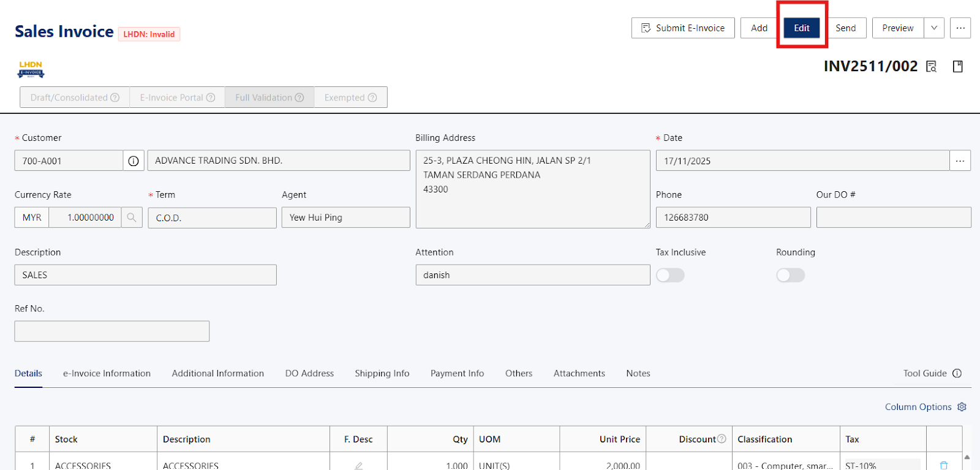Switch to the Details tab
This screenshot has height=470, width=980.
click(28, 373)
